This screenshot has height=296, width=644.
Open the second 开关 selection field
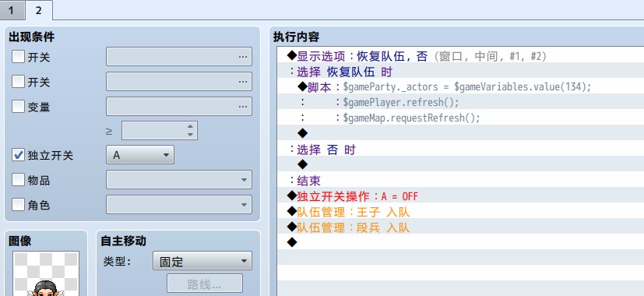click(x=179, y=81)
